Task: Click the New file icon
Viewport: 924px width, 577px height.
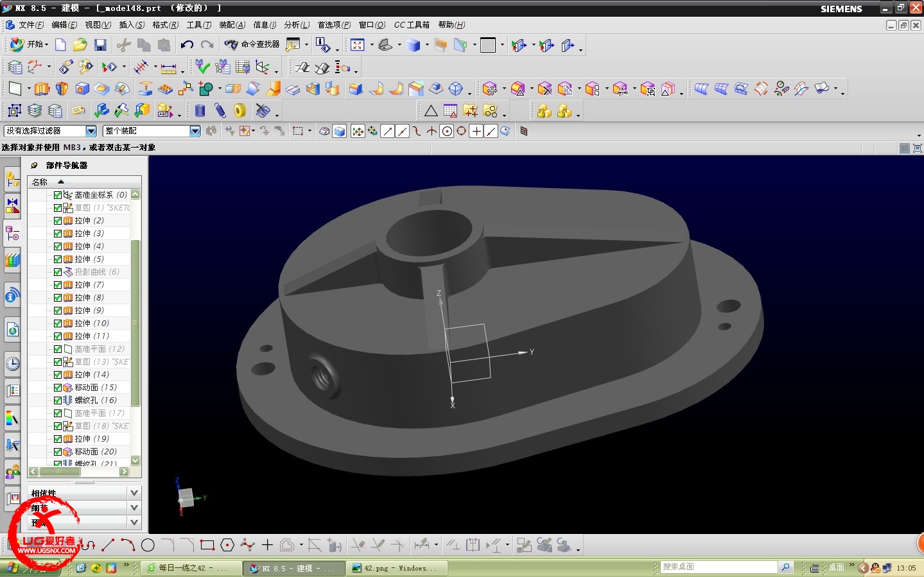Action: (60, 44)
